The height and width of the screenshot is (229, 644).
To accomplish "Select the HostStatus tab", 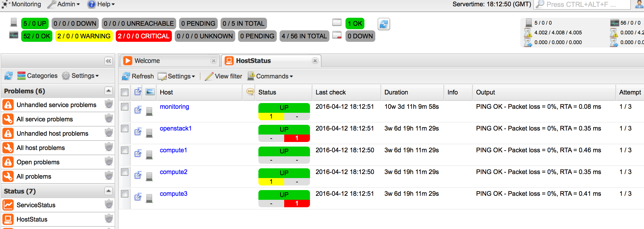I will point(271,61).
